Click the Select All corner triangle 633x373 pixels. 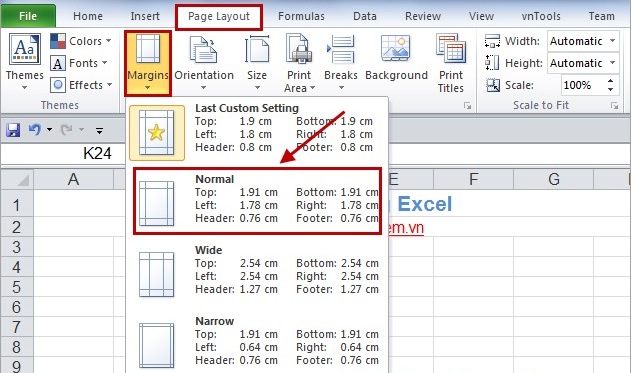tap(17, 179)
